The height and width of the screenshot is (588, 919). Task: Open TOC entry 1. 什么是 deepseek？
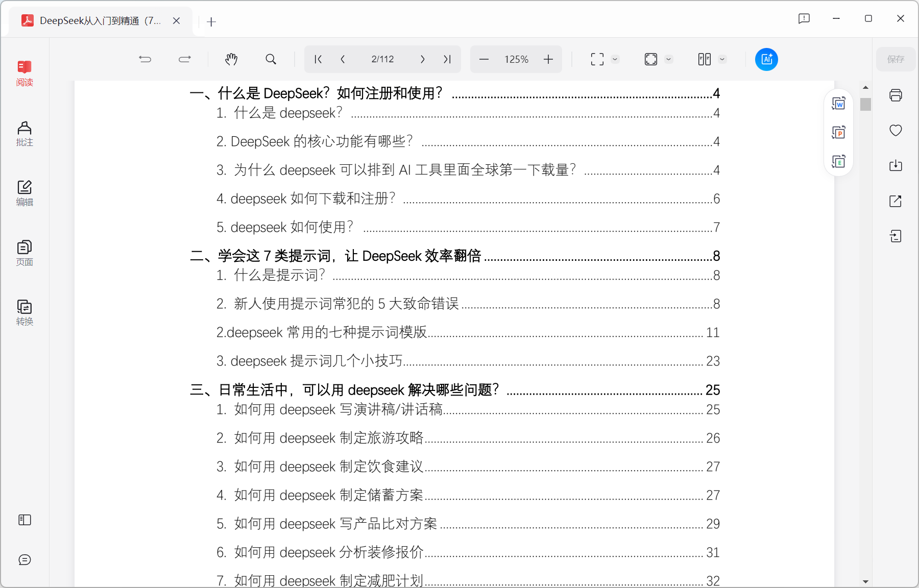click(x=468, y=113)
